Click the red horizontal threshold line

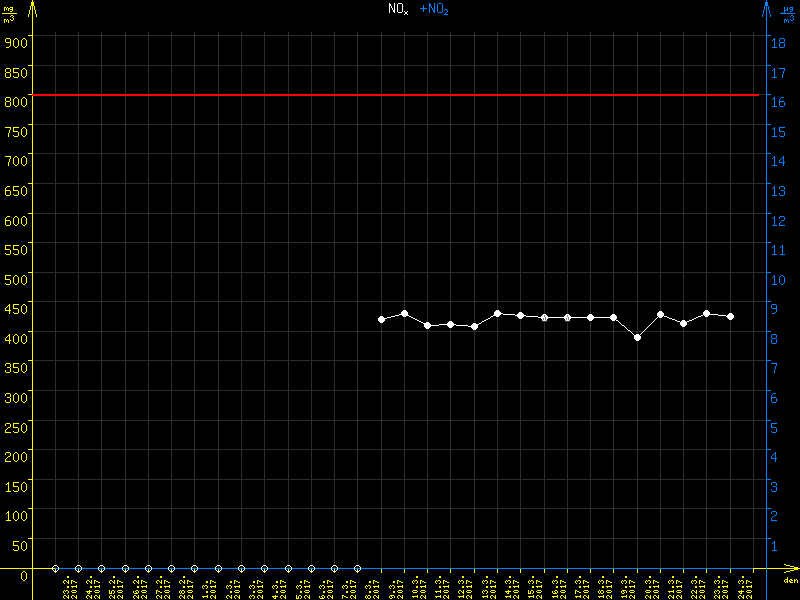pyautogui.click(x=400, y=95)
